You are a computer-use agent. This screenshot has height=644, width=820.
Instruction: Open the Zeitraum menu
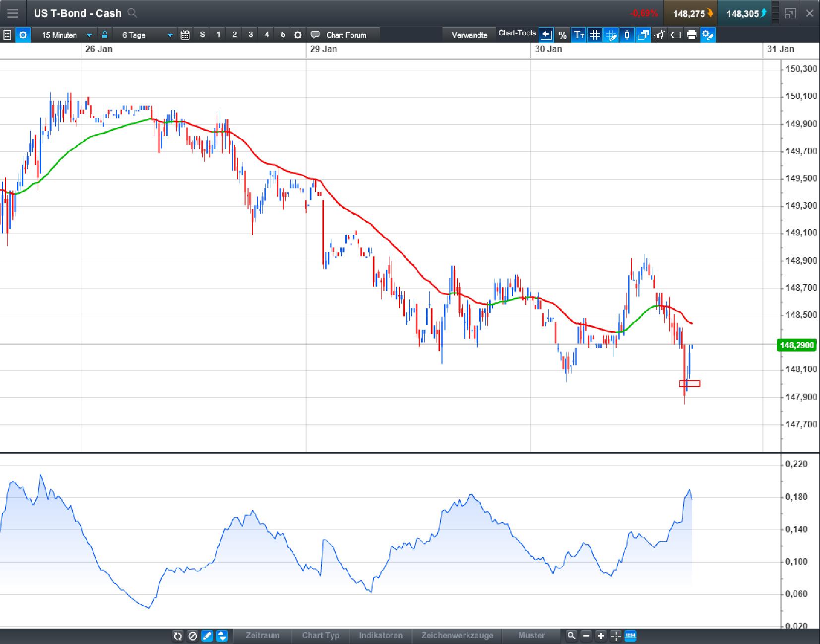[x=262, y=635]
